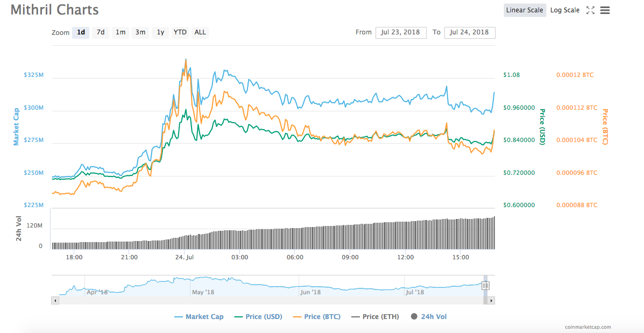
Task: Click the $0.600000 price axis label
Action: pos(519,205)
